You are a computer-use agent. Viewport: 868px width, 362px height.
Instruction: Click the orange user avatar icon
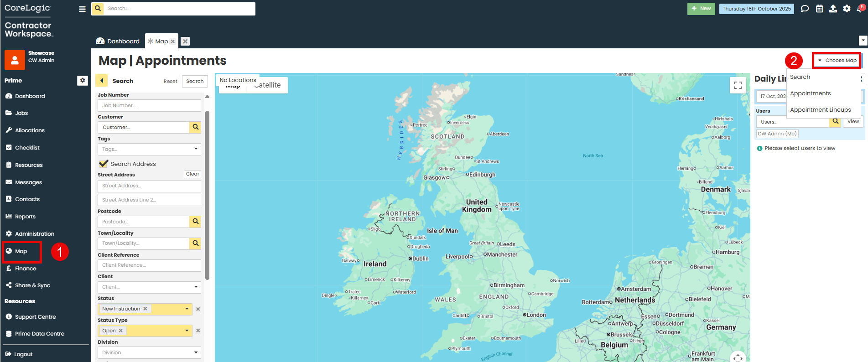coord(15,60)
